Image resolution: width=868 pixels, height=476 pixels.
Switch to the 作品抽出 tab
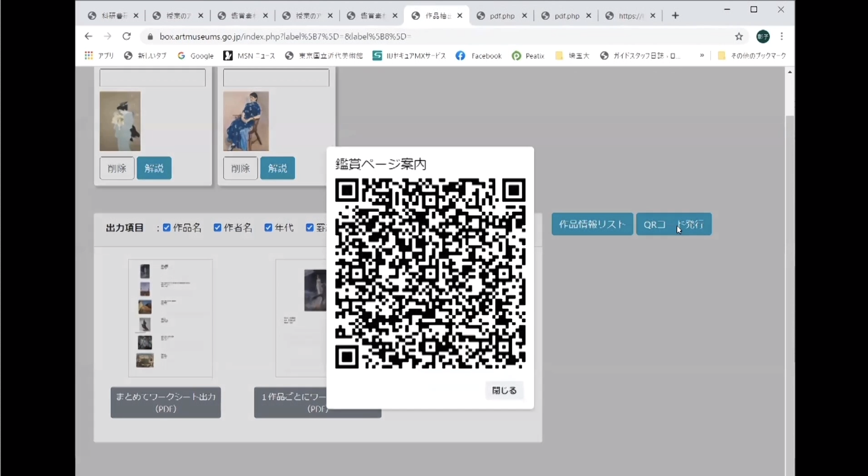[436, 16]
